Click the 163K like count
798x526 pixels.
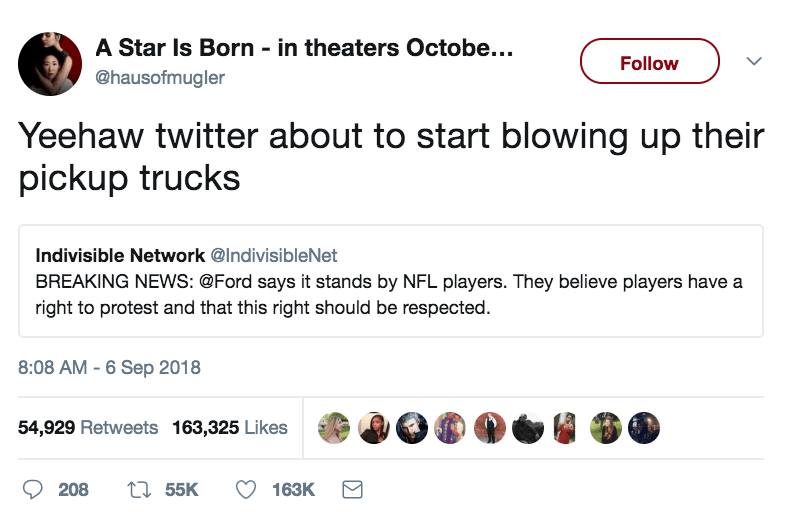293,489
